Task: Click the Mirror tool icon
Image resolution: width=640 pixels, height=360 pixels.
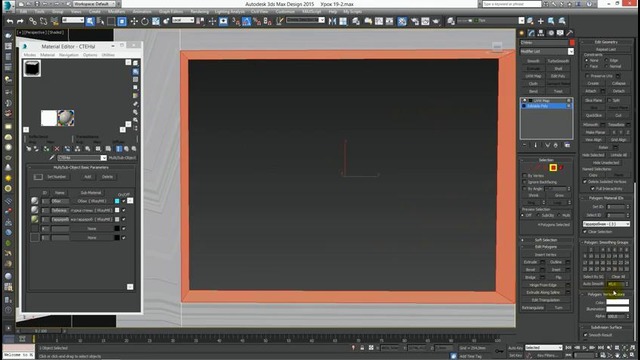Action: click(x=332, y=21)
